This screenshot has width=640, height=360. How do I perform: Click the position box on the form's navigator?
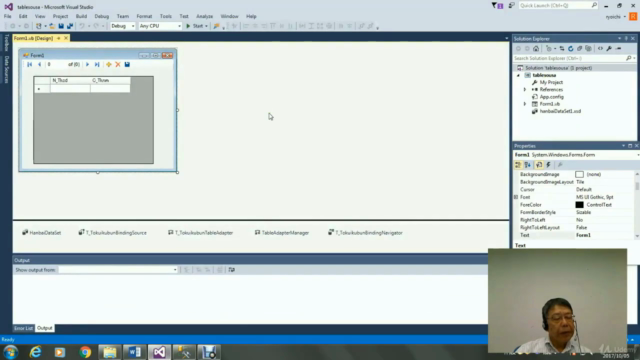[x=56, y=64]
